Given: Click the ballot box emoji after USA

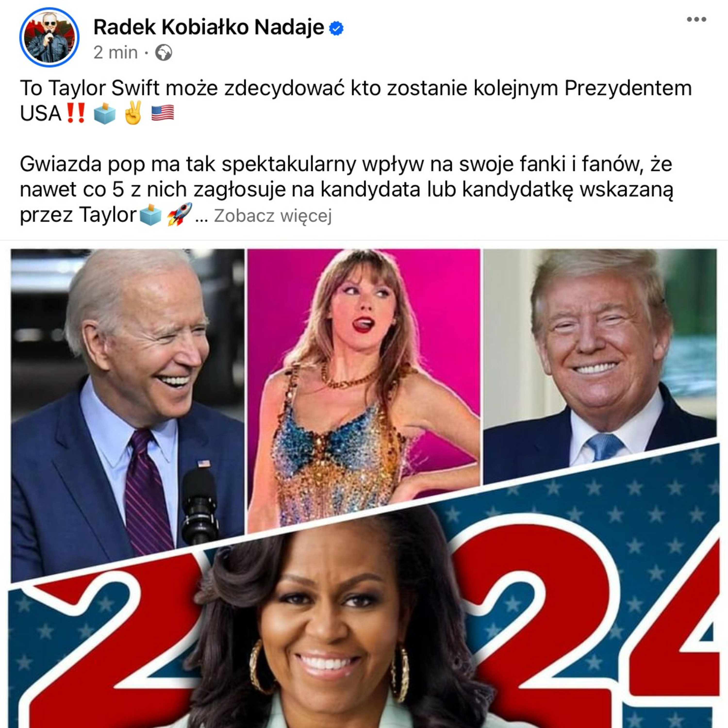Looking at the screenshot, I should [x=105, y=113].
